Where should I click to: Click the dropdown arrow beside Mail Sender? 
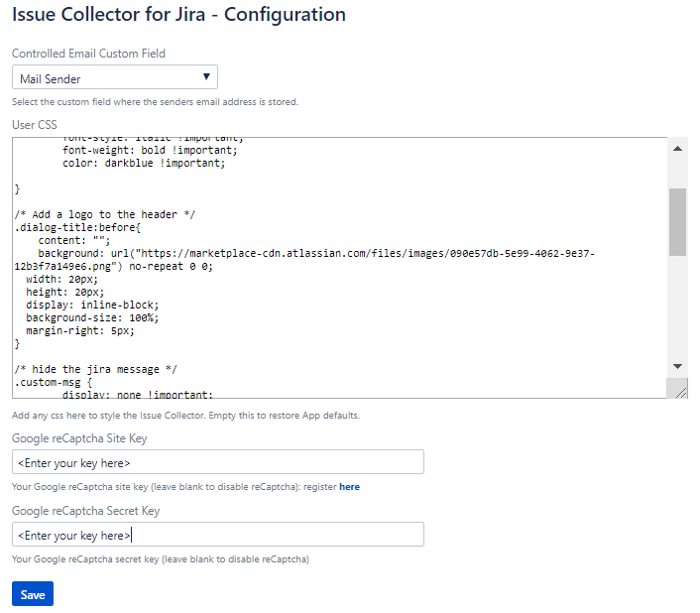tap(206, 77)
